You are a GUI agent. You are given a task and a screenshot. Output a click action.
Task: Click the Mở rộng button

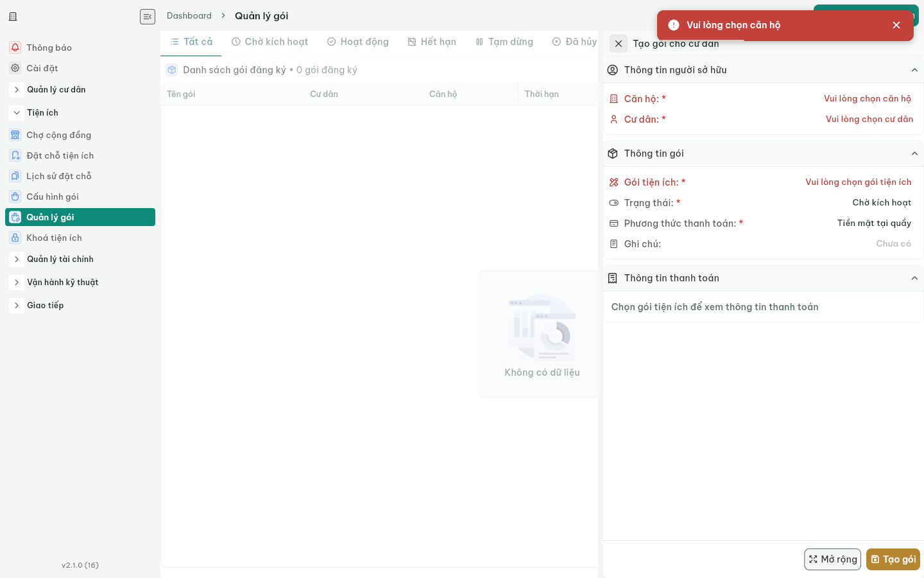click(x=832, y=559)
